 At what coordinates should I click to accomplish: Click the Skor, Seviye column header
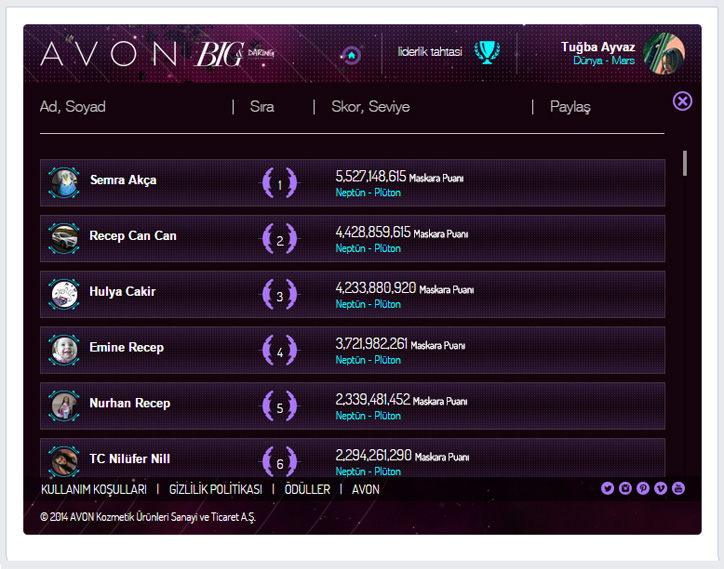[x=370, y=107]
